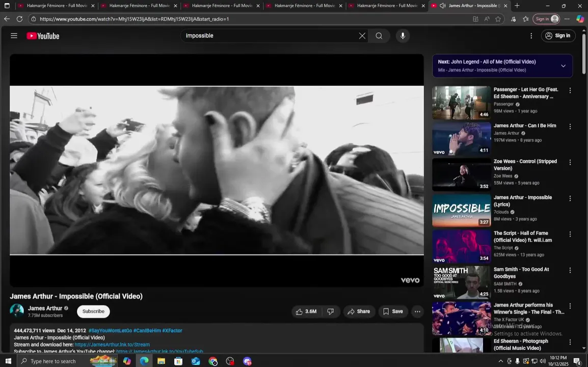
Task: Like the video with thumbs up
Action: [x=306, y=311]
